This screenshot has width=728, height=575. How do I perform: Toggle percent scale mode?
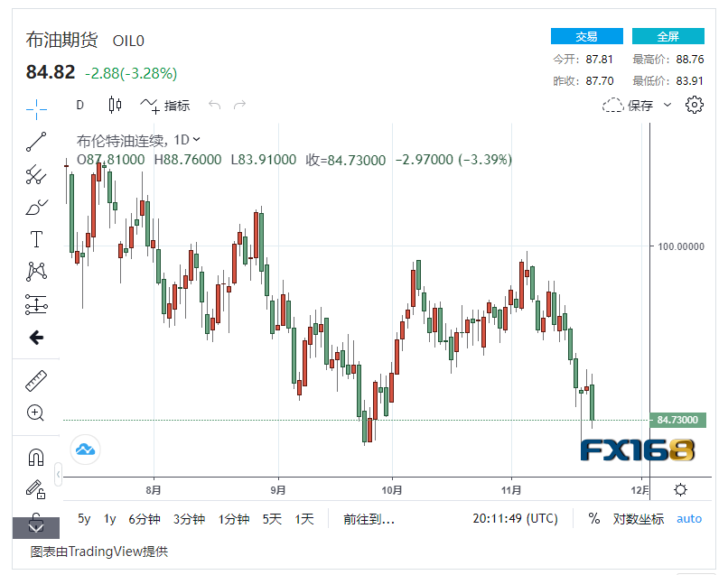[593, 518]
